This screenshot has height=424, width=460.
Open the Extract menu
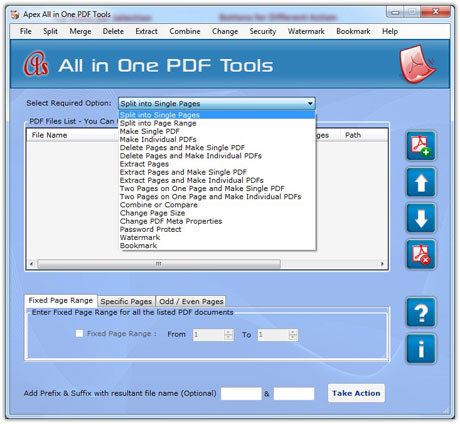pos(146,31)
